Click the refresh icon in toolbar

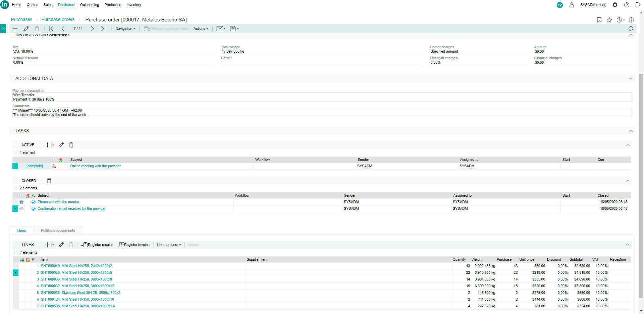coord(631,29)
